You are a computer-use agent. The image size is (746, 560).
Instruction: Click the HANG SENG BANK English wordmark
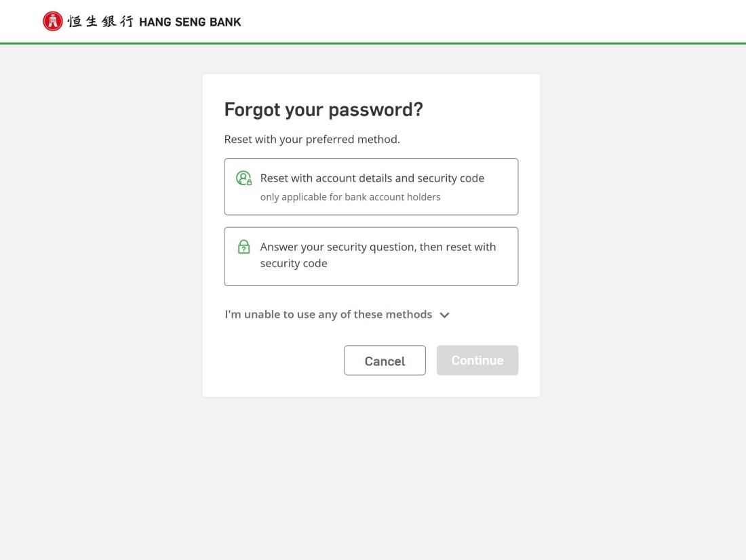[x=190, y=22]
